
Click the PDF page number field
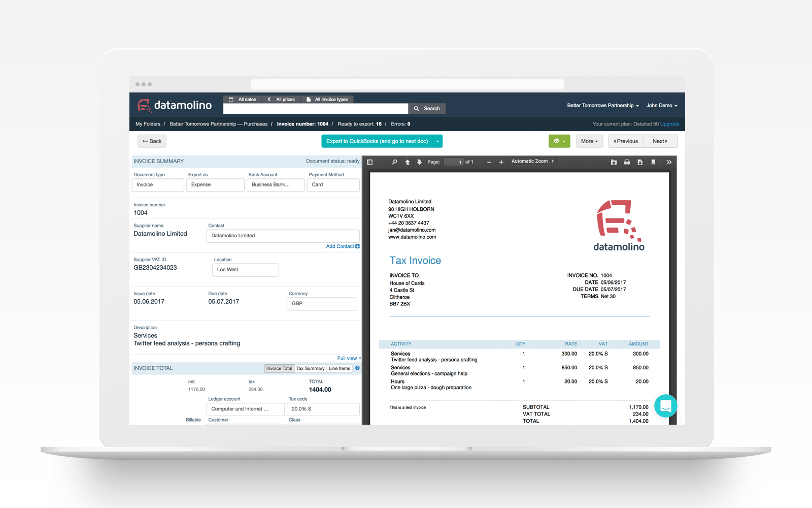click(453, 162)
